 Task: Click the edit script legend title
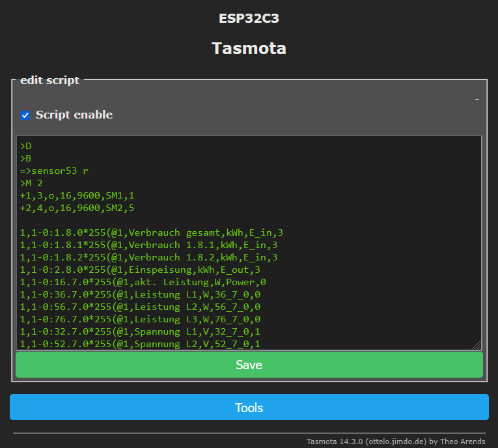coord(49,81)
